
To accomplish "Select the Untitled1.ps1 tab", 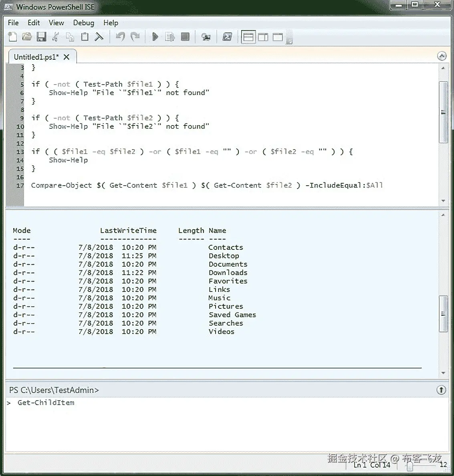I will (35, 57).
